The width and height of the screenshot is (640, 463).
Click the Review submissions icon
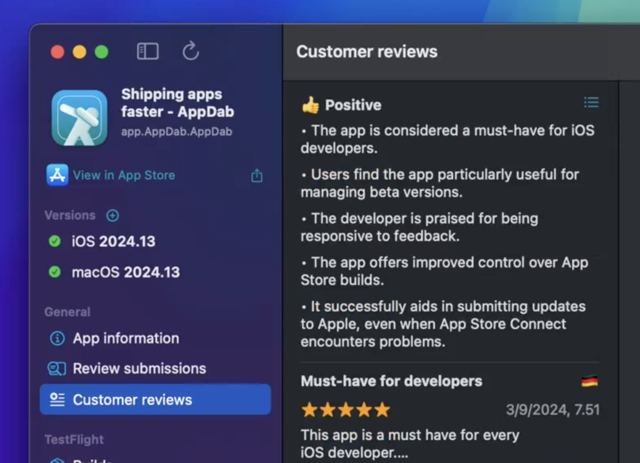pos(57,369)
